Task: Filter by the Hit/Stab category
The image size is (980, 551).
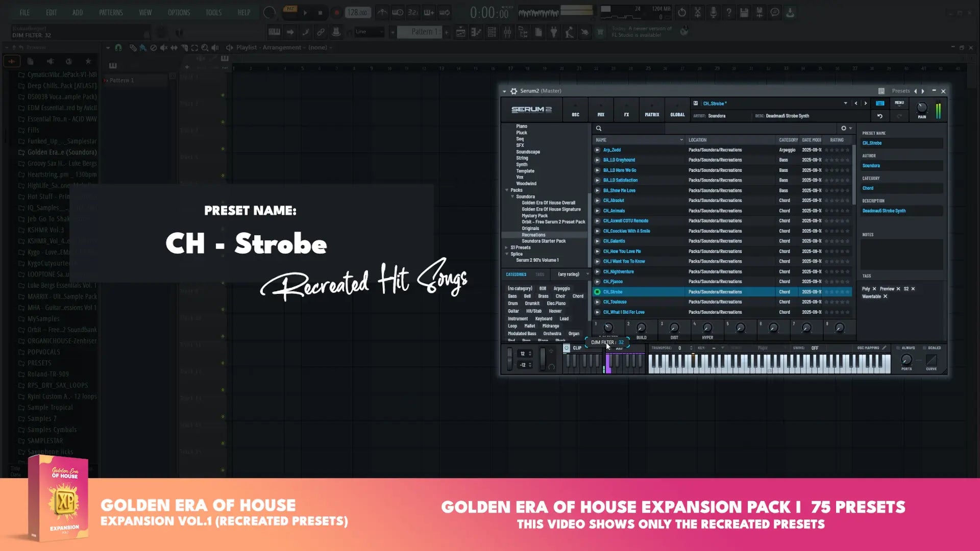Action: [x=533, y=311]
